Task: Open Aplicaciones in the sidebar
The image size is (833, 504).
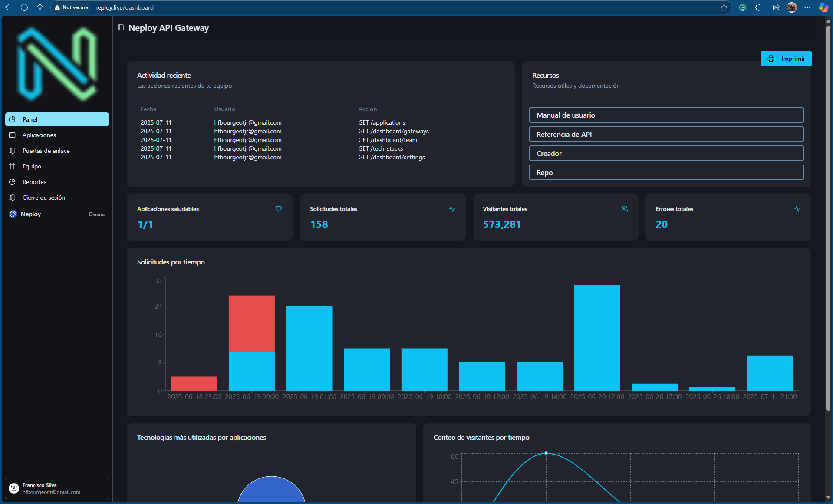Action: coord(57,135)
